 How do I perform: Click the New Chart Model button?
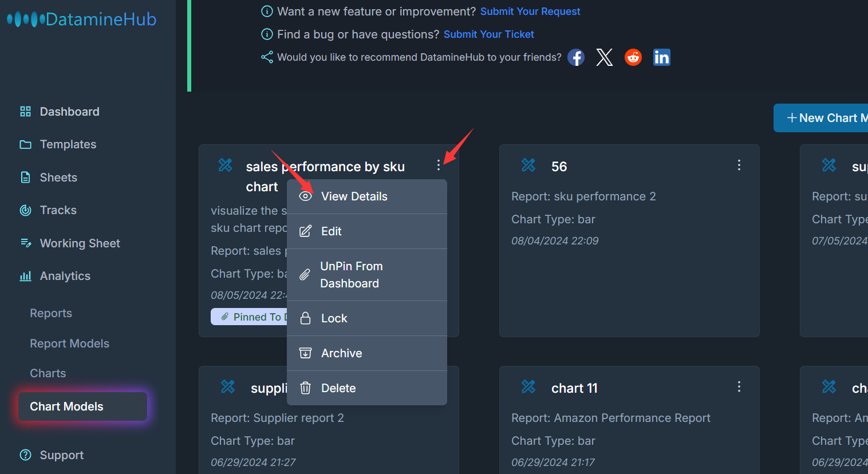coord(821,118)
